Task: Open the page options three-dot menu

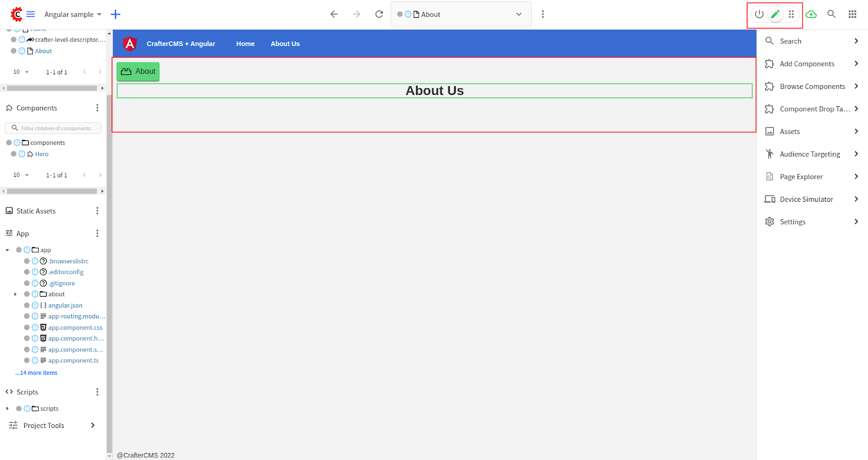Action: [542, 14]
